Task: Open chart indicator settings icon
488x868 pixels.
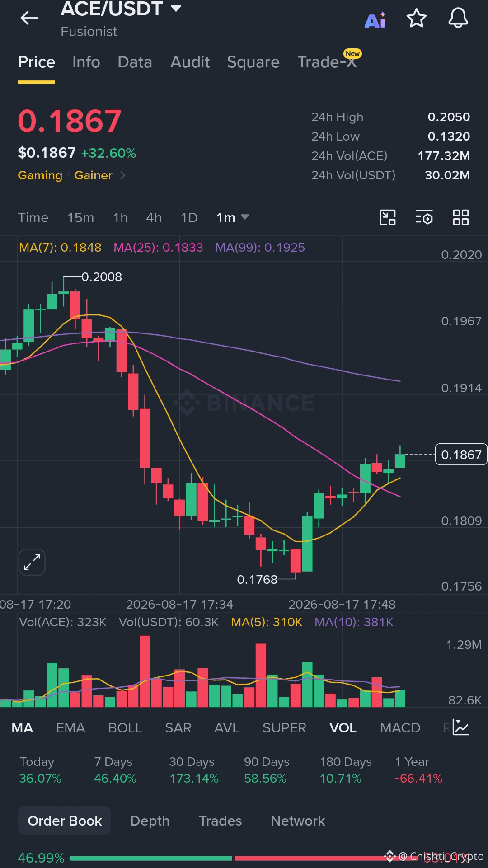Action: 424,217
